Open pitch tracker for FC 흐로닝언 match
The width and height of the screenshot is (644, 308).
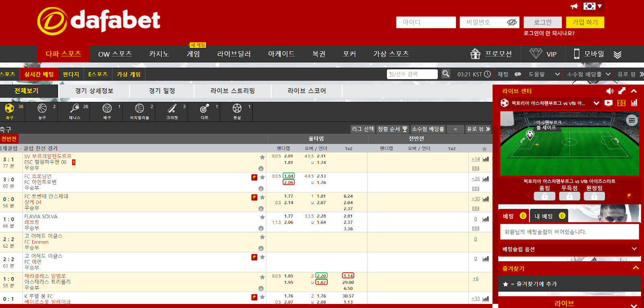476,189
